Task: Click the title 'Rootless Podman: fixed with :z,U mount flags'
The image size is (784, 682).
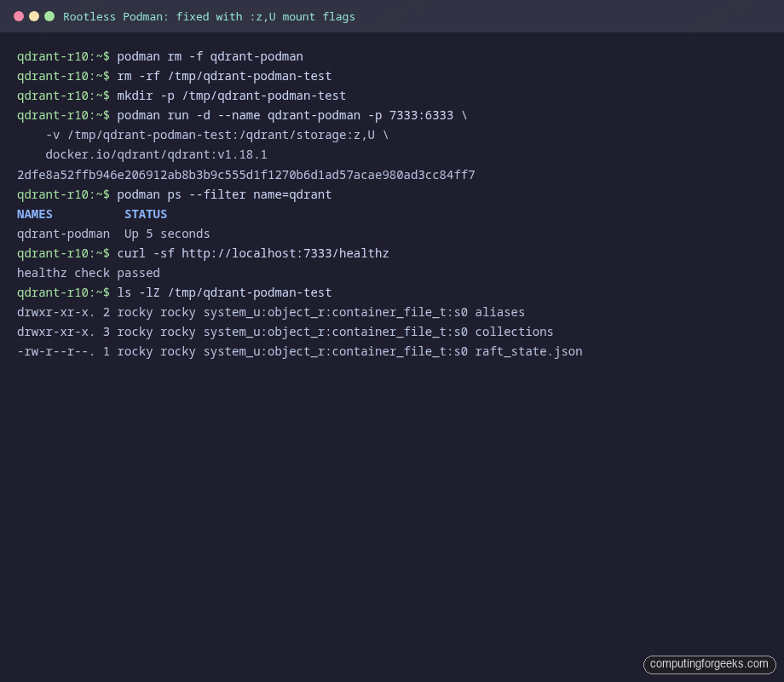Action: click(209, 17)
